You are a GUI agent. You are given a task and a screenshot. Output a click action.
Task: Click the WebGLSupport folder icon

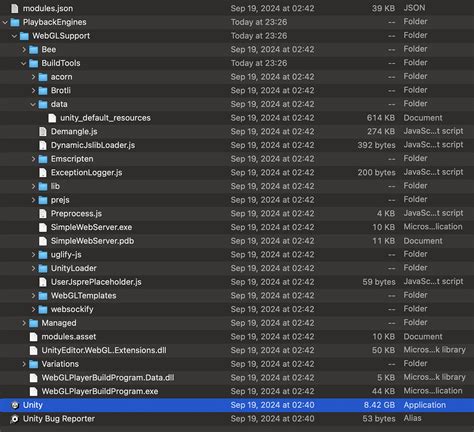coord(24,36)
